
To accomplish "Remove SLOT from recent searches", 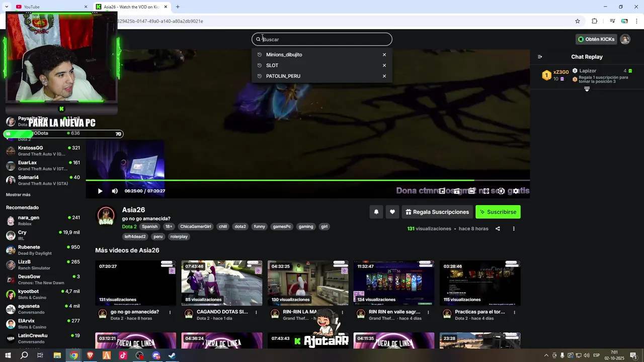I will point(384,65).
